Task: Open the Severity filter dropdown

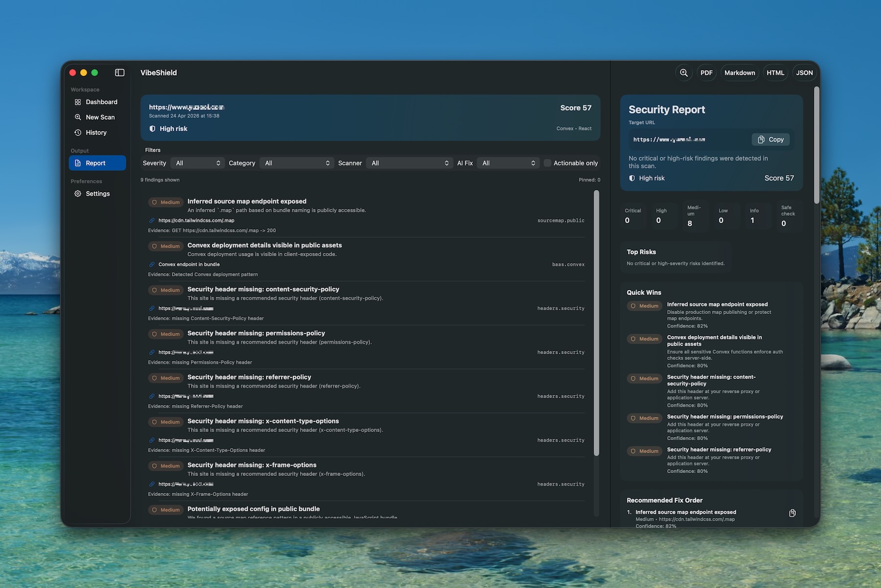Action: (x=197, y=163)
